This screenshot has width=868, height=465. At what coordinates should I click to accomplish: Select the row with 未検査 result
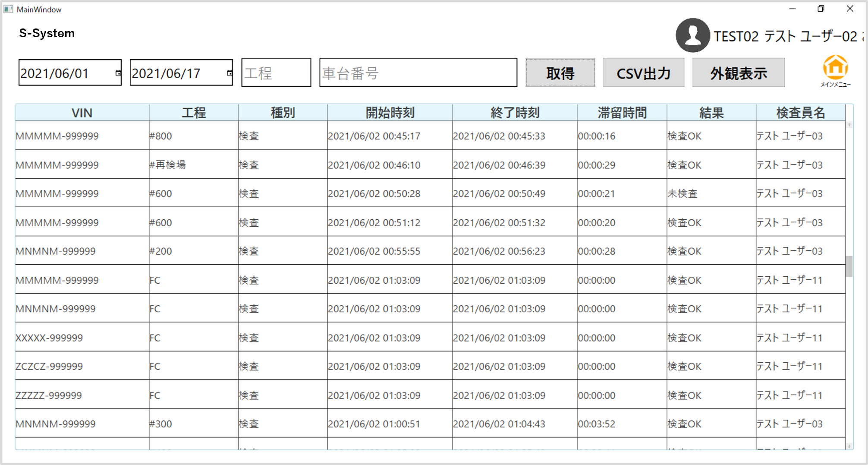[x=682, y=193]
